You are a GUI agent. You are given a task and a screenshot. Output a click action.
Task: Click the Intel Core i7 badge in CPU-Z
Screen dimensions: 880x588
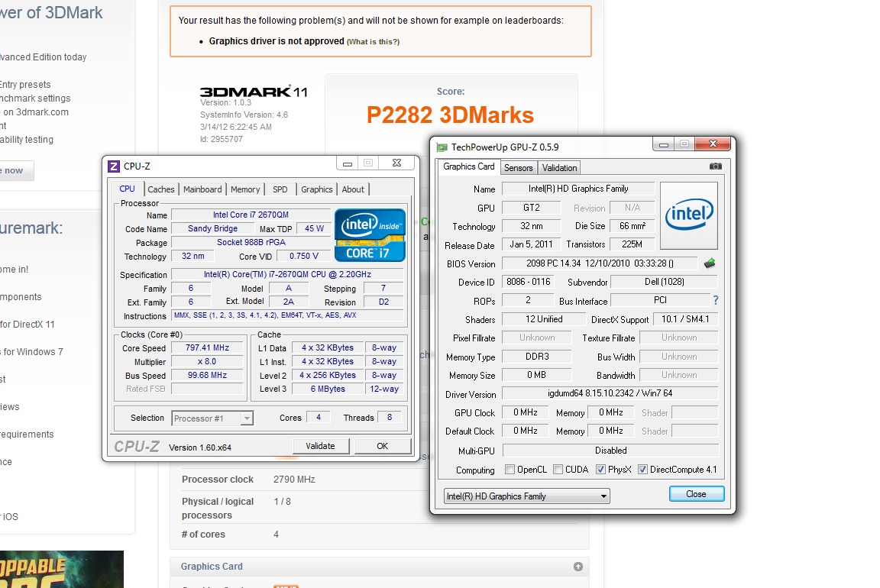pos(370,235)
